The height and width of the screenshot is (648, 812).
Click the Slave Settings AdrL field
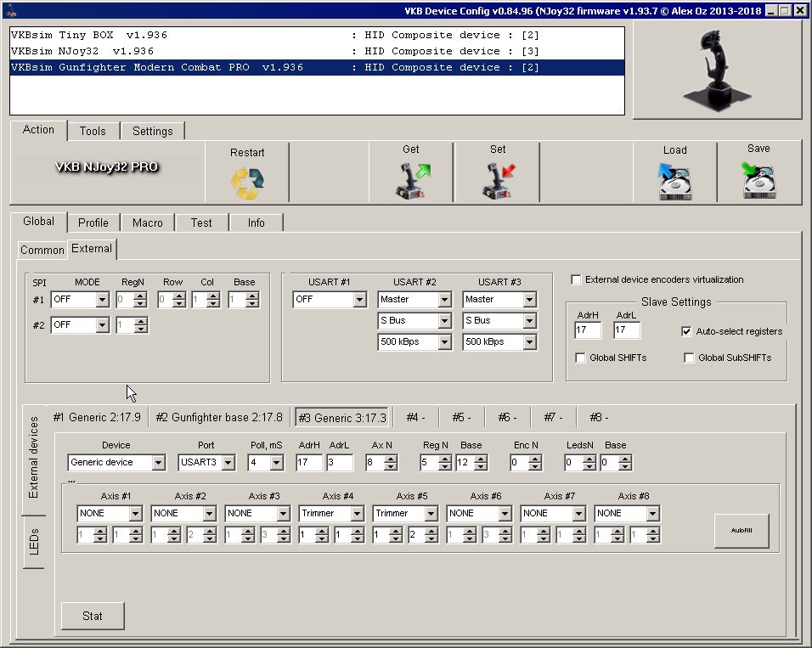coord(627,330)
